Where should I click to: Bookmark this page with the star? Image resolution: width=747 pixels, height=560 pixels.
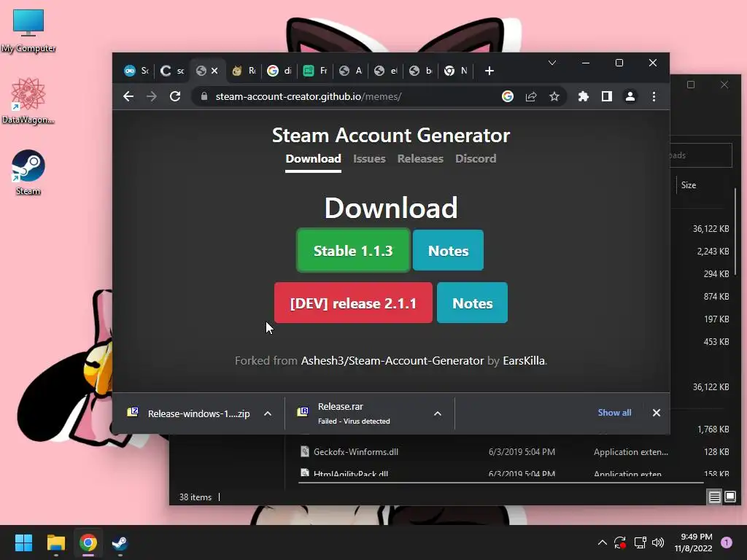tap(554, 97)
